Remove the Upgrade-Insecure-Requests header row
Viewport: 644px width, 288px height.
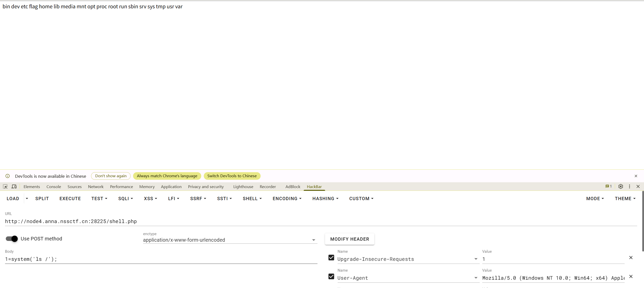click(x=631, y=258)
